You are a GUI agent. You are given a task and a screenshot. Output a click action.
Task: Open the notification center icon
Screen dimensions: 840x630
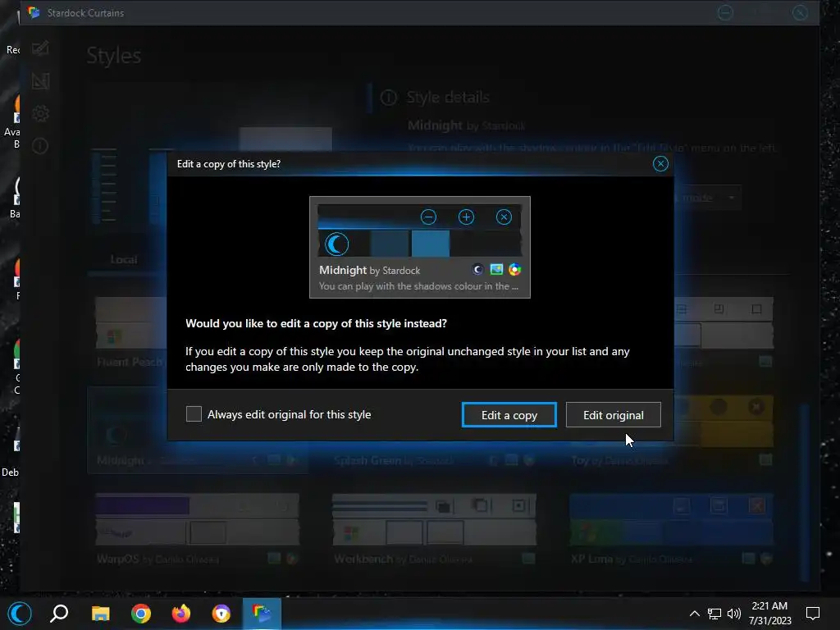(x=813, y=614)
